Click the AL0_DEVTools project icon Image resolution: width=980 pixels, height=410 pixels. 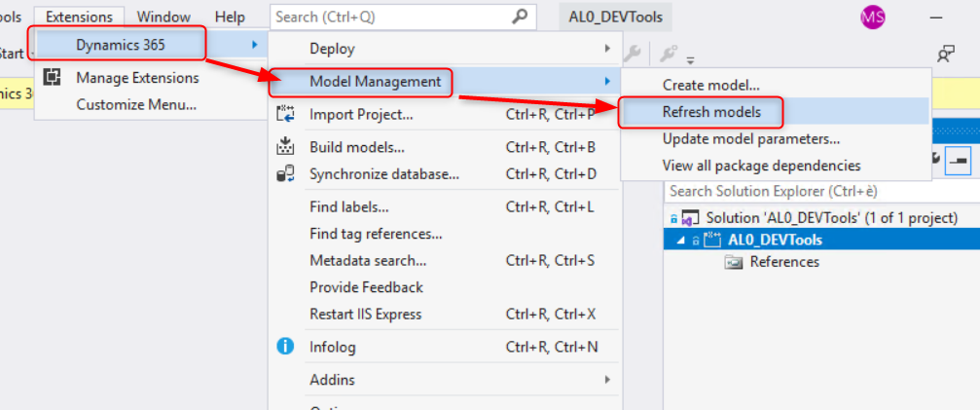click(x=711, y=240)
